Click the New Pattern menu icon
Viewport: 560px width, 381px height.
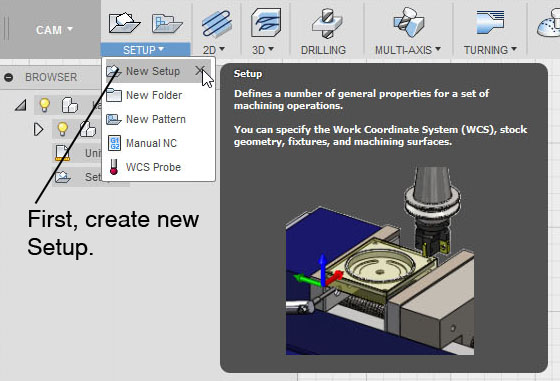pyautogui.click(x=114, y=119)
